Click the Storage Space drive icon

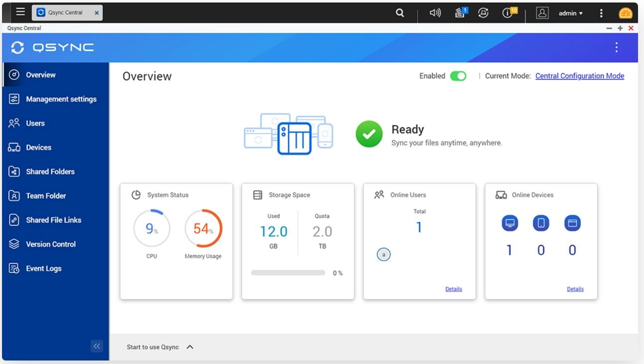pyautogui.click(x=258, y=195)
